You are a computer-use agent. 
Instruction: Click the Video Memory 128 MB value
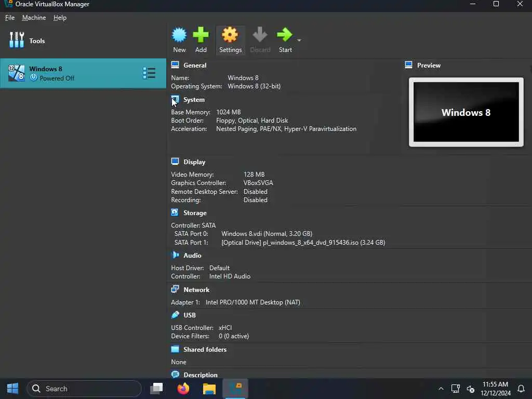254,175
